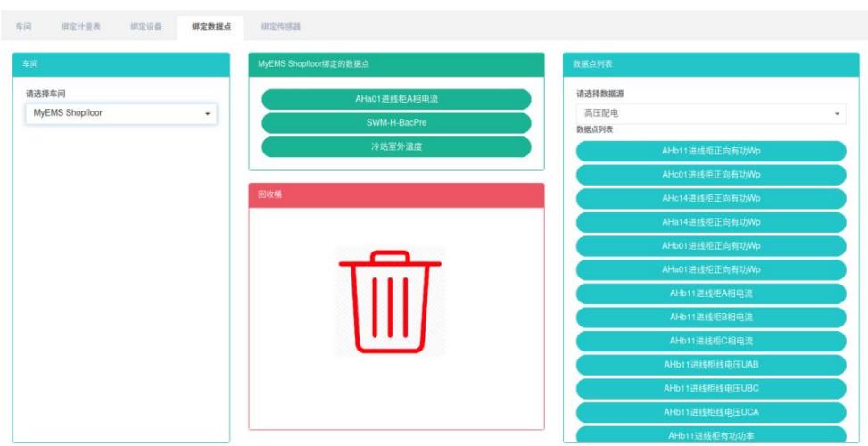Choose the AHa14进线柜正向有功Wp data point
The height and width of the screenshot is (446, 868).
[x=710, y=222]
